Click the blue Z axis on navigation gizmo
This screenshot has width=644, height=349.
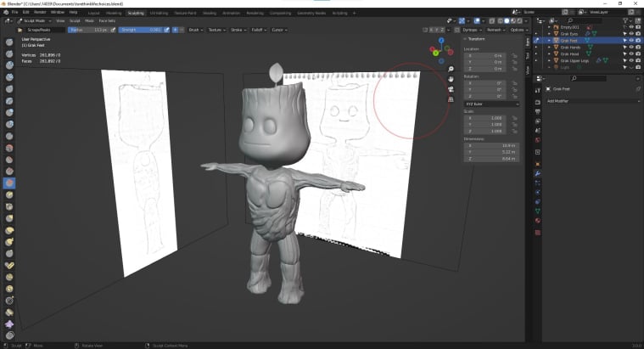coord(441,42)
